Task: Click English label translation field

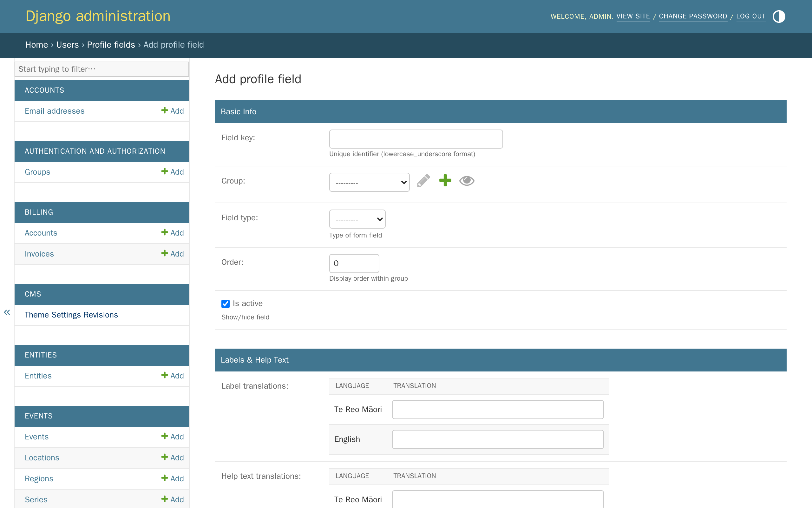Action: point(498,439)
